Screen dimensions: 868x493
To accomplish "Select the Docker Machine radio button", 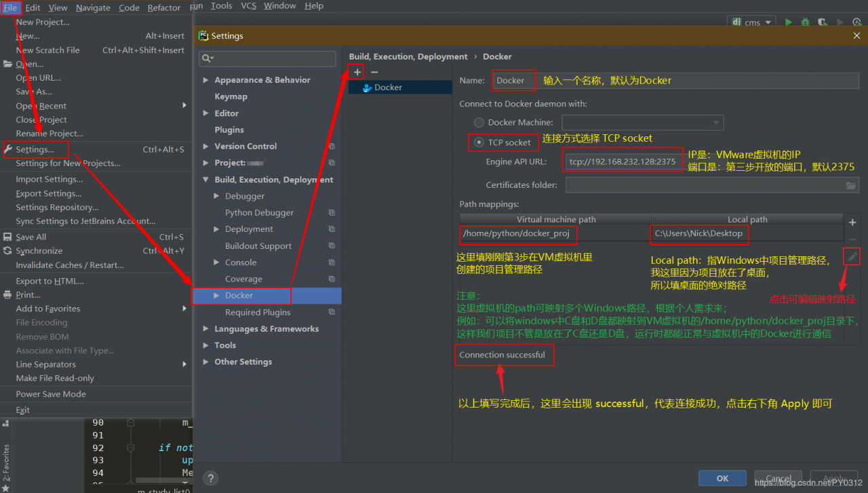I will click(x=479, y=123).
